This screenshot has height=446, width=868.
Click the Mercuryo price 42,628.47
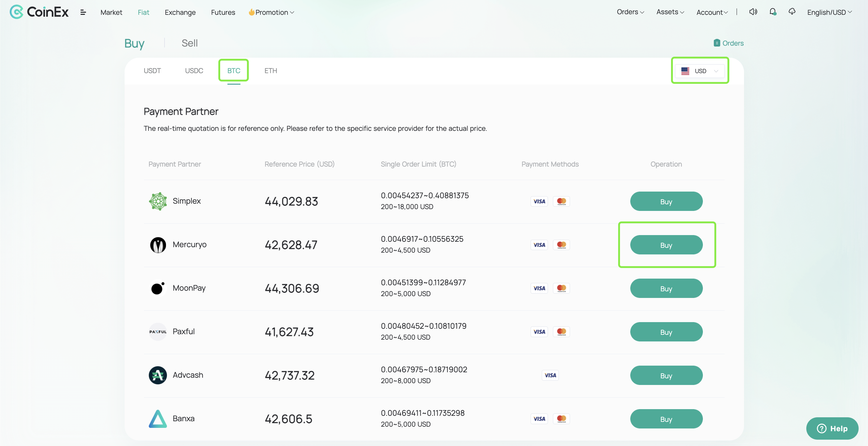coord(291,245)
